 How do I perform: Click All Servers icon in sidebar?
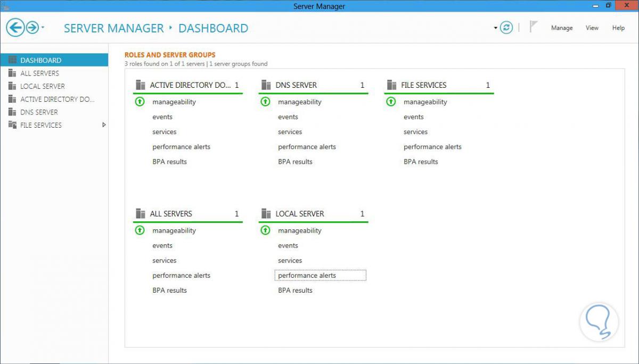[12, 73]
